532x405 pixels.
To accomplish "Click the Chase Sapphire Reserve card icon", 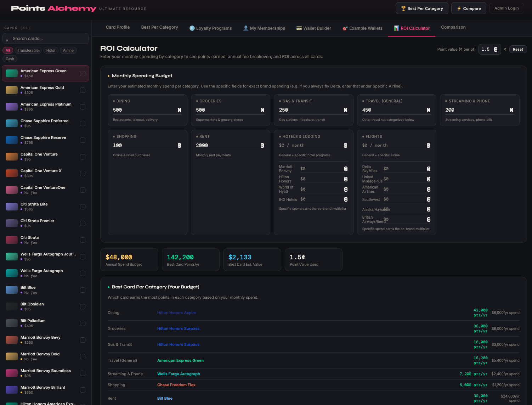I will pyautogui.click(x=12, y=140).
